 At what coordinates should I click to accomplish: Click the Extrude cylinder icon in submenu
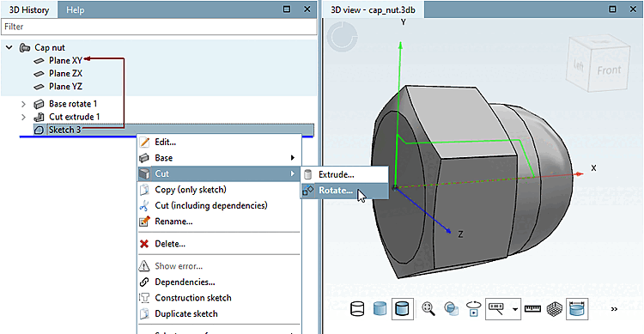308,174
